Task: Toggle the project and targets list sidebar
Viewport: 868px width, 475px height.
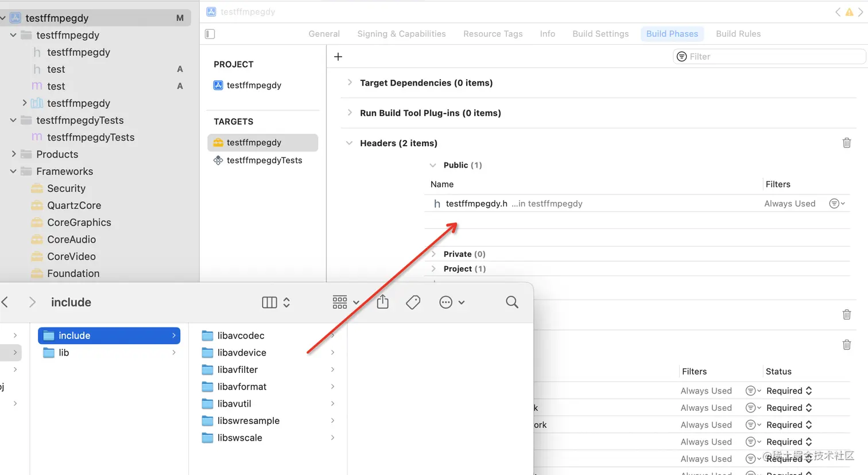Action: (x=210, y=34)
